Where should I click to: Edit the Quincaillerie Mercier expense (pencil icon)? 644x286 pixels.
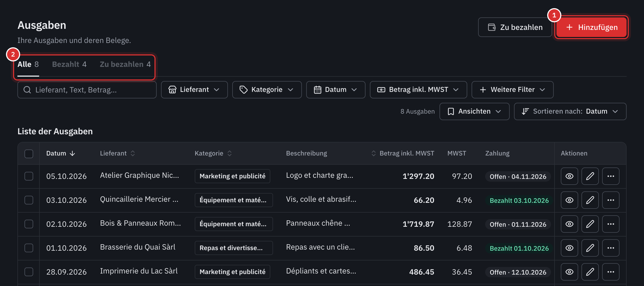(590, 200)
